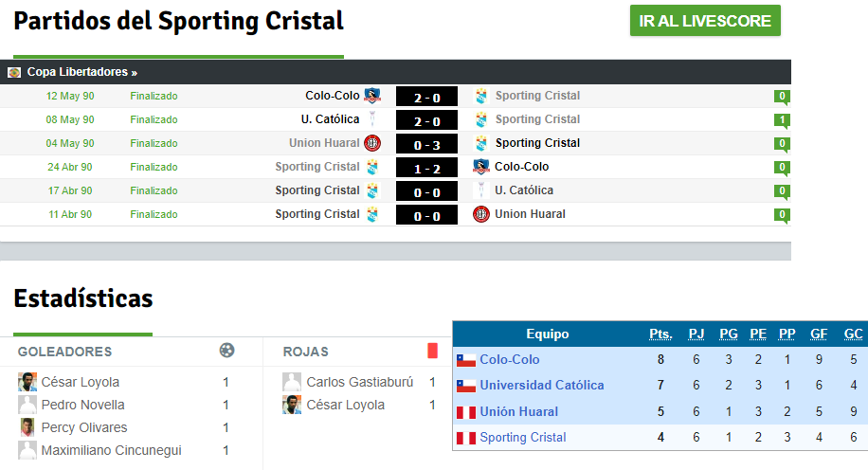Open the 2 - 0 Colo-Colo match score
The width and height of the screenshot is (868, 470).
(426, 97)
